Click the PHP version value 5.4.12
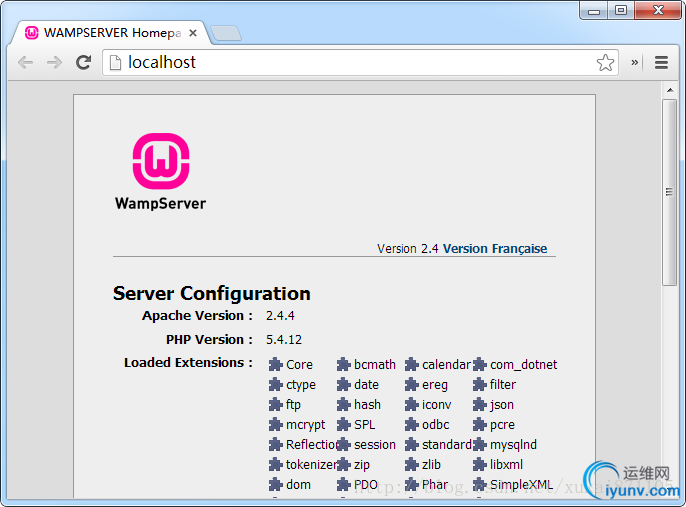Viewport: 686px width, 507px height. click(x=284, y=339)
